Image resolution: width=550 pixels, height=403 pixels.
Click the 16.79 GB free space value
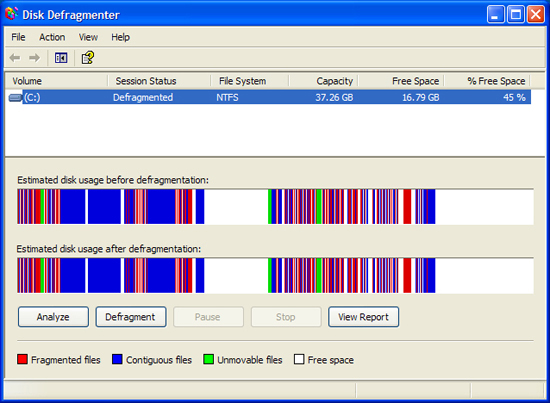point(421,98)
